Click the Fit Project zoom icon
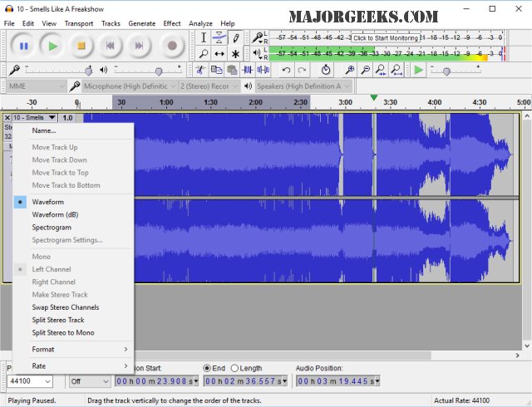Viewport: 532px width, 407px height. [x=397, y=71]
